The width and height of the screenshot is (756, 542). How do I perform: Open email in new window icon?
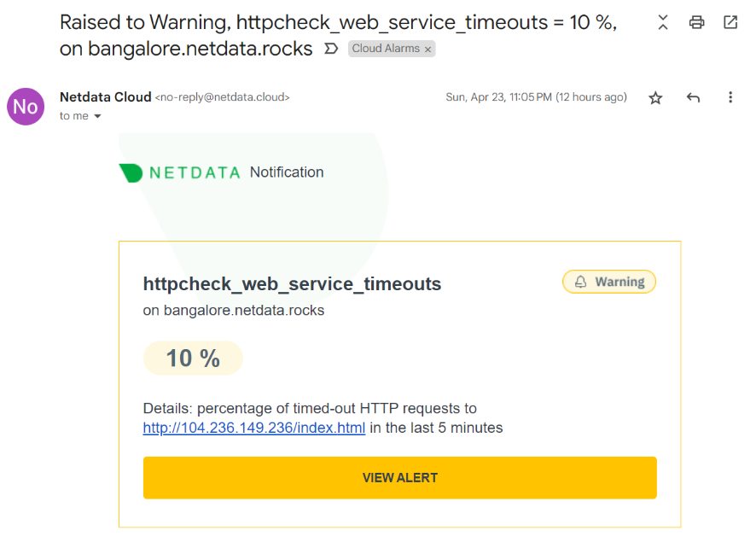pos(730,23)
